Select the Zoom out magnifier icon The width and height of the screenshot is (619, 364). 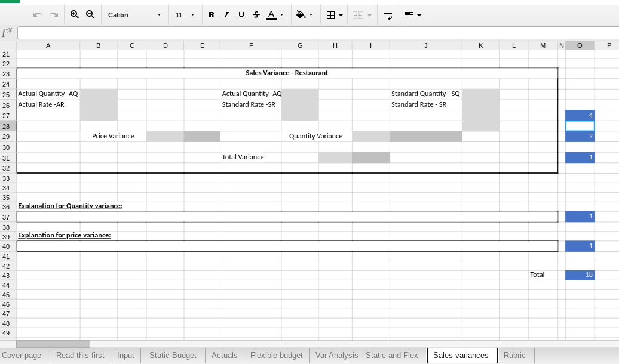[90, 14]
